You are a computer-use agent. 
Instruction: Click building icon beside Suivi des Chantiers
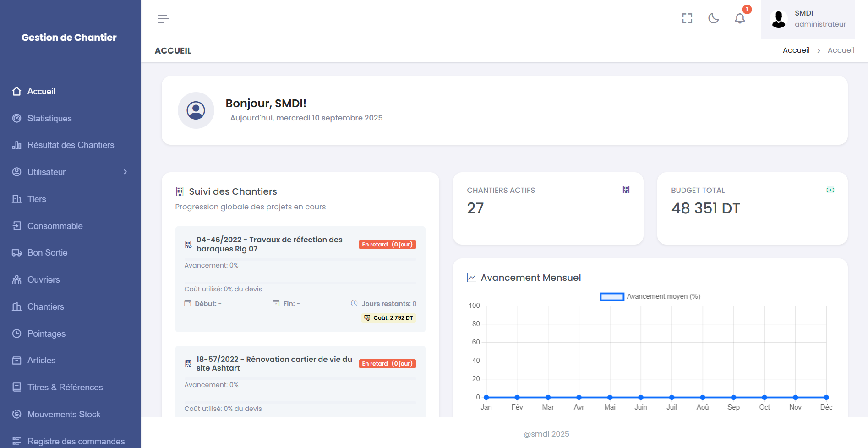(180, 191)
